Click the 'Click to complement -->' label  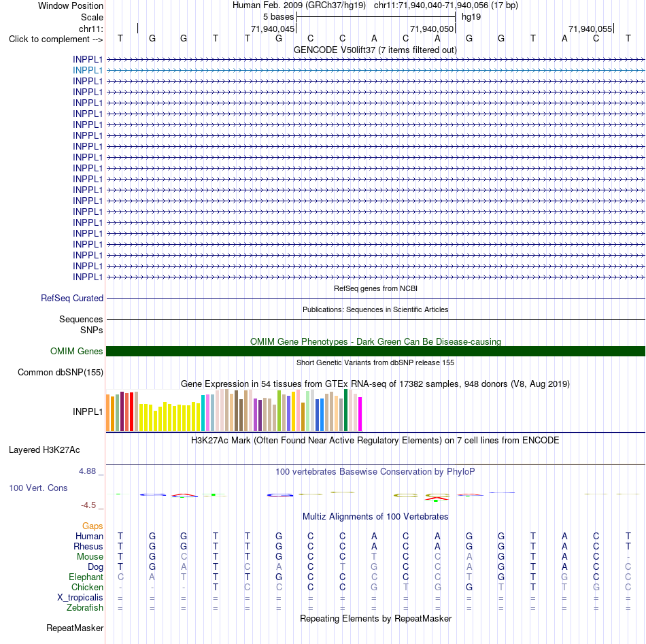[56, 39]
